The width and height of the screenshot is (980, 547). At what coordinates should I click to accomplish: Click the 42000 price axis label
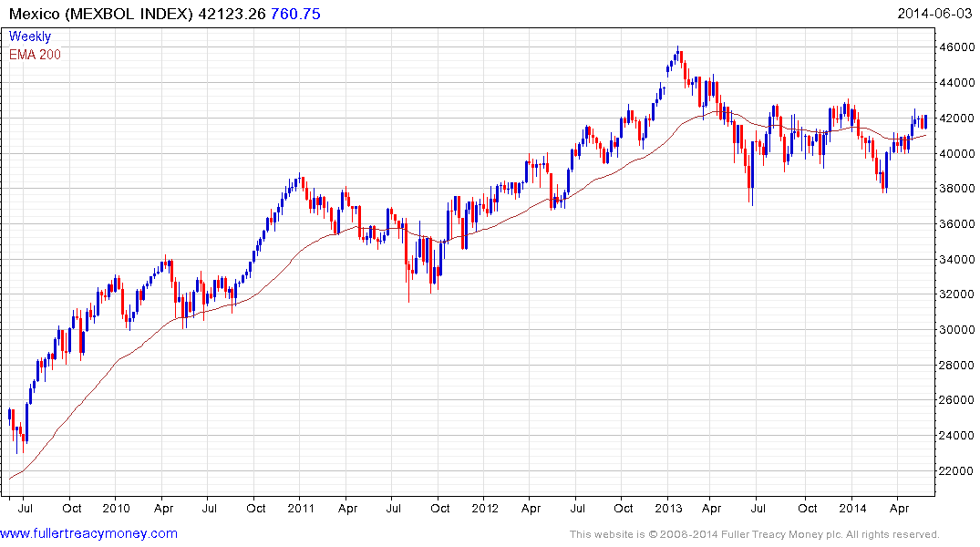tap(957, 119)
